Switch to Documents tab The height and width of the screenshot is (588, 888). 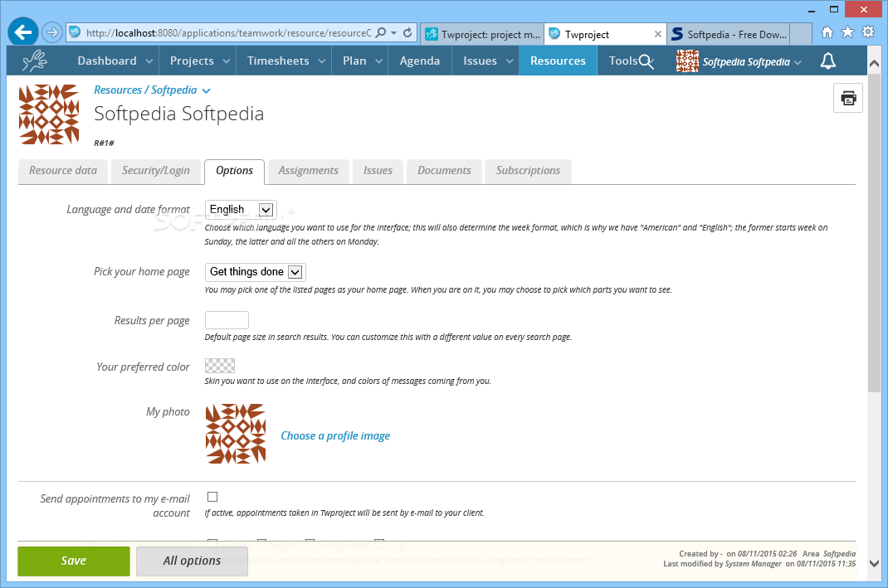coord(444,171)
